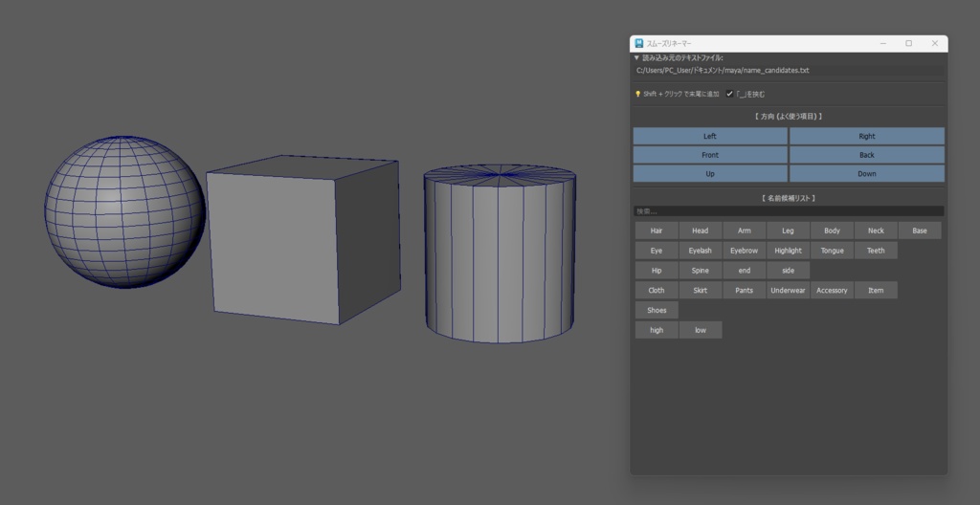
Task: Click the Item name button
Action: tap(876, 290)
